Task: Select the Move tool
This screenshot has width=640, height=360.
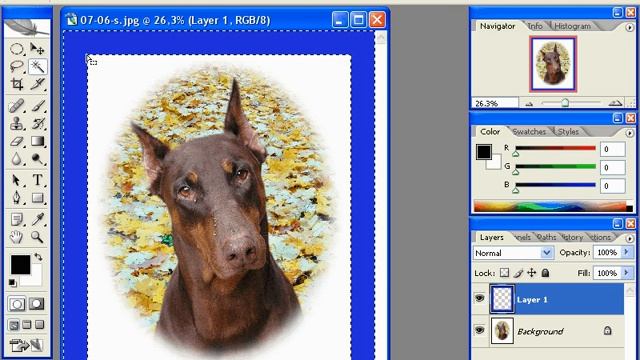Action: pyautogui.click(x=38, y=49)
